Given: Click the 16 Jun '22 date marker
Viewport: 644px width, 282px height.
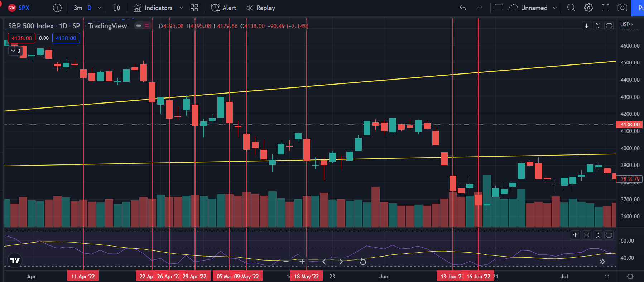Looking at the screenshot, I should (479, 276).
